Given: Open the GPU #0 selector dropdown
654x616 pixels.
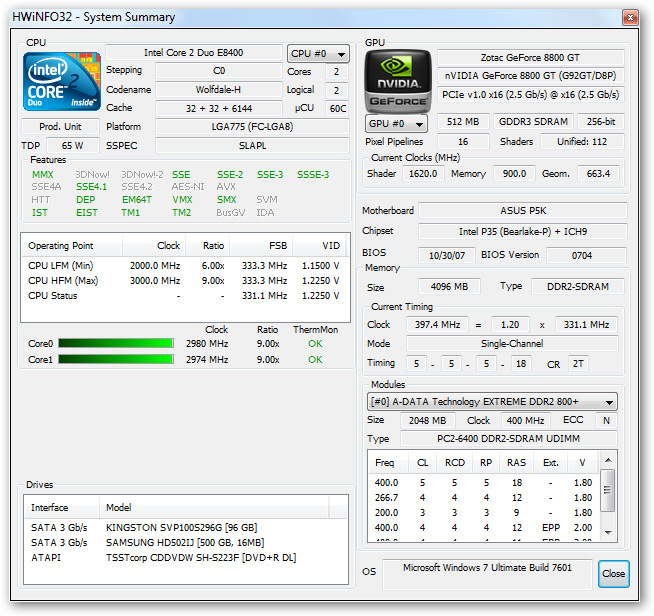Looking at the screenshot, I should 396,123.
